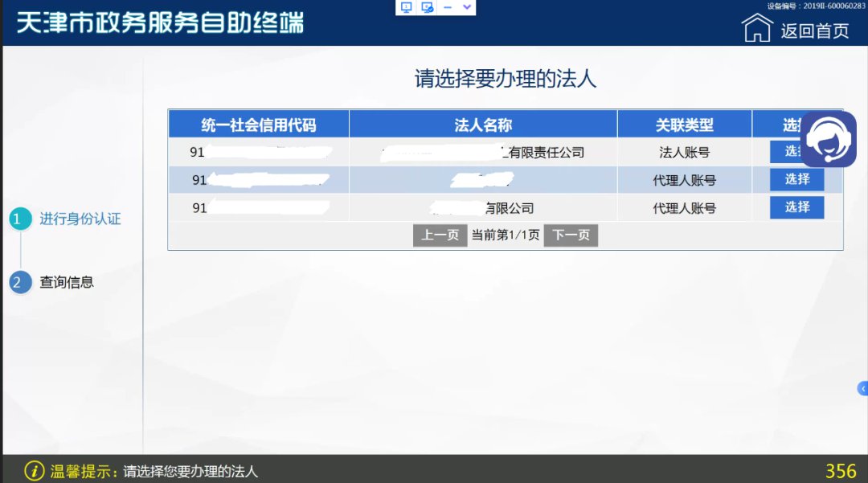This screenshot has height=483, width=868.
Task: Select the 进行身份认证 step label
Action: [x=80, y=219]
